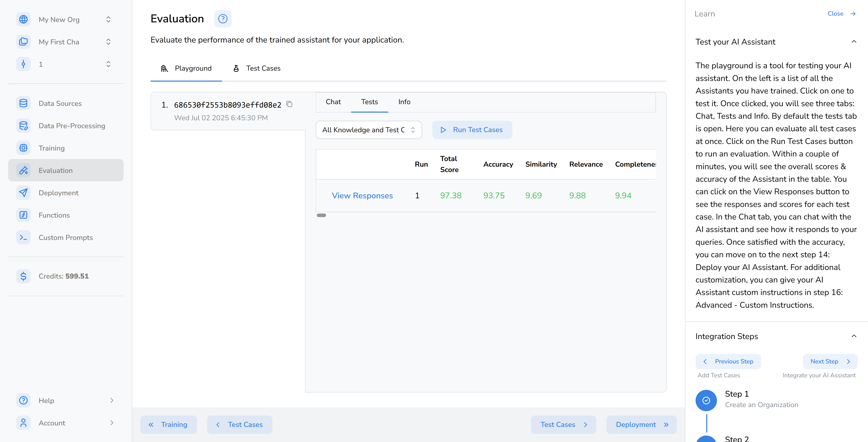Click the Previous Step button
Screen dimensions: 868x442
728,361
